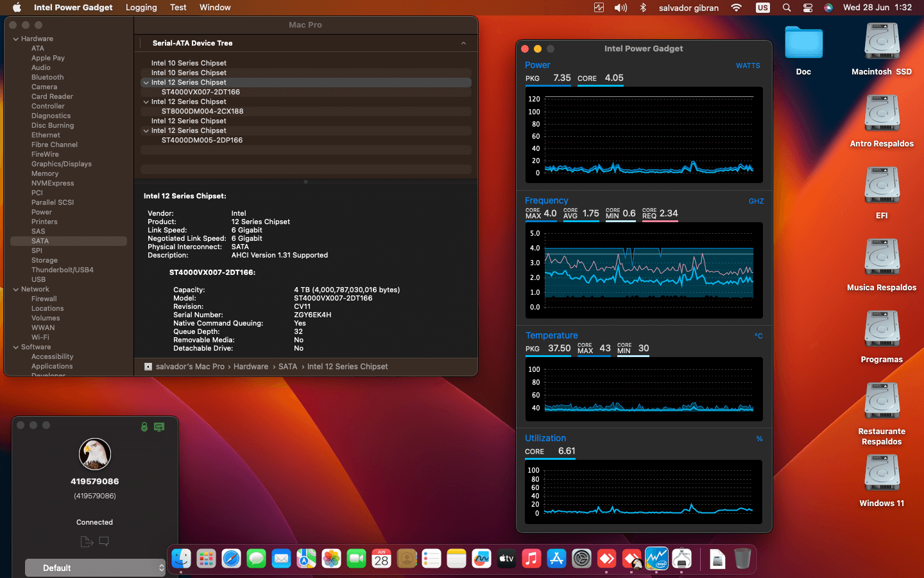Open Photos from the Dock
The height and width of the screenshot is (578, 924).
(x=331, y=559)
